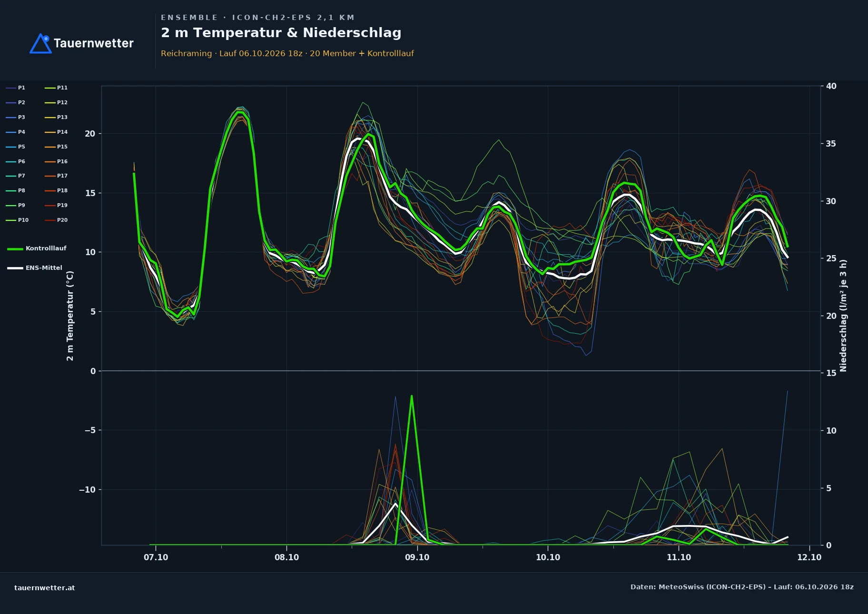Toggle the P10 legend entry
The width and height of the screenshot is (868, 614).
click(x=17, y=220)
